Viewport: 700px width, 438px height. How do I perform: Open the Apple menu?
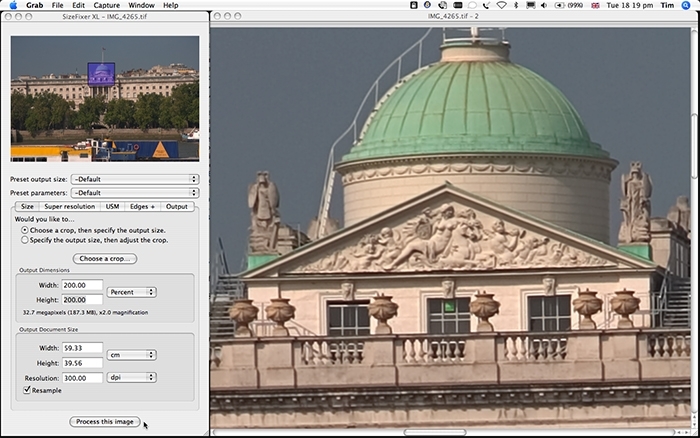click(x=12, y=5)
